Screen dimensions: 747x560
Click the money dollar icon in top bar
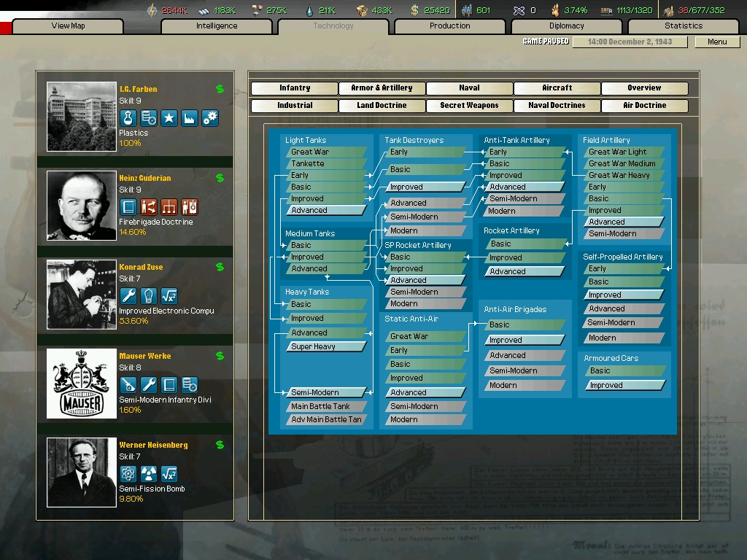[414, 10]
